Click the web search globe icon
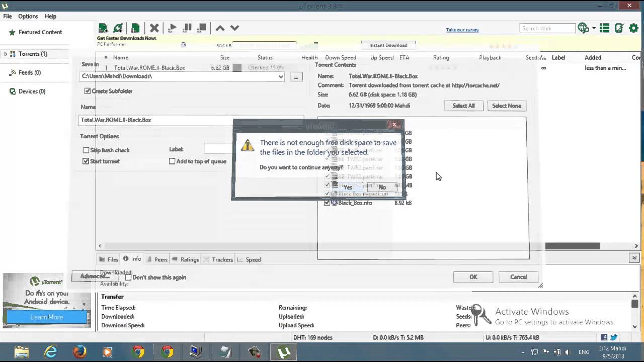The height and width of the screenshot is (362, 644). click(583, 28)
